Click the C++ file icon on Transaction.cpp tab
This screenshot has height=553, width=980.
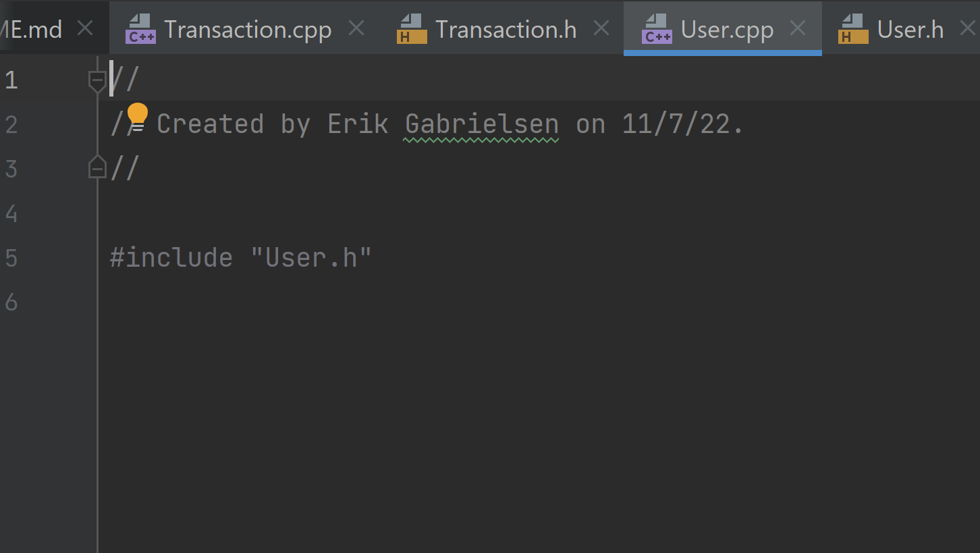(x=140, y=29)
